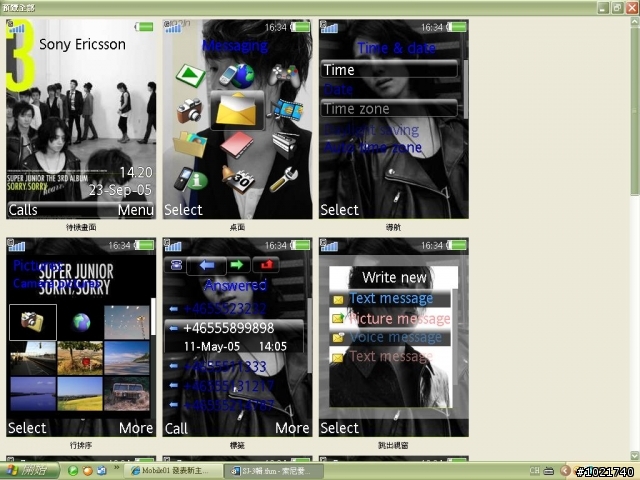Open the old jeep picture thumbnail

point(127,393)
